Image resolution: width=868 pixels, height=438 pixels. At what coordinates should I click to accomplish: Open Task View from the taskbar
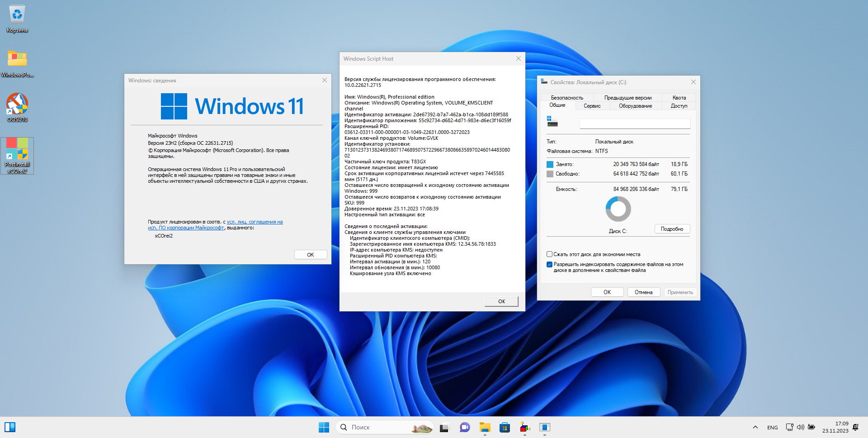tap(444, 427)
